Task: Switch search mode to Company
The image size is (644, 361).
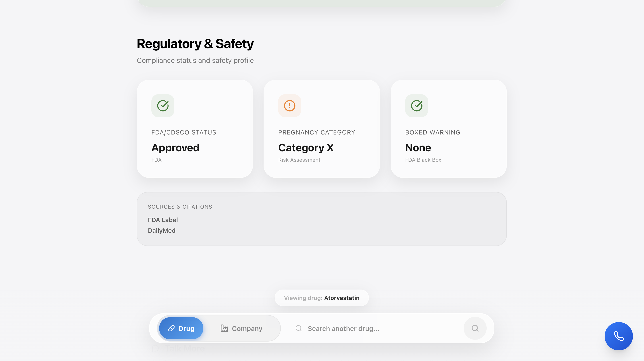Action: click(241, 328)
